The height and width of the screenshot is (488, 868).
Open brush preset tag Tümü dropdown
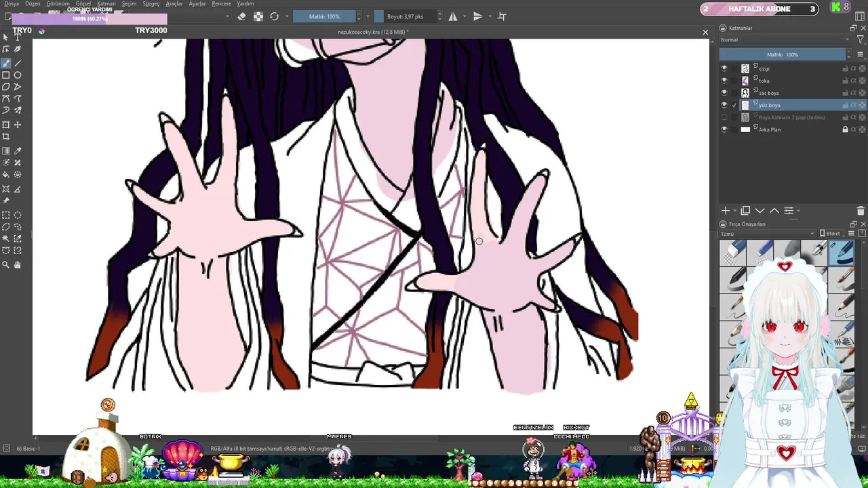pos(767,234)
